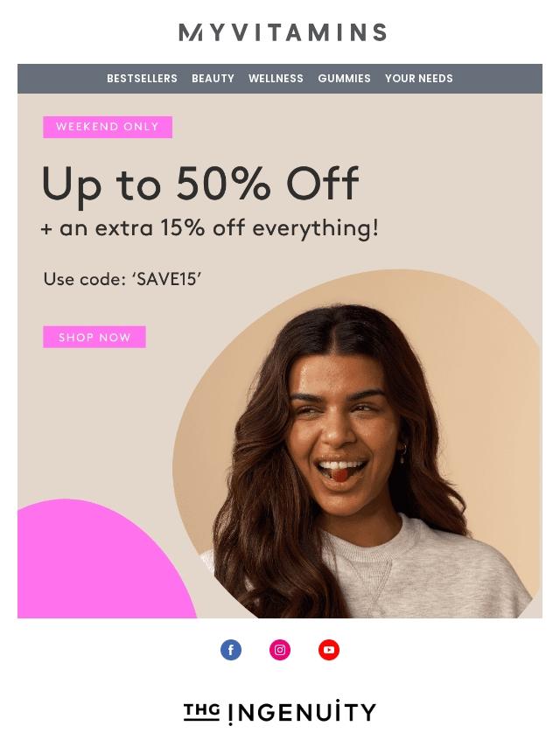The width and height of the screenshot is (560, 747).
Task: Open the Instagram social icon
Action: click(x=280, y=650)
